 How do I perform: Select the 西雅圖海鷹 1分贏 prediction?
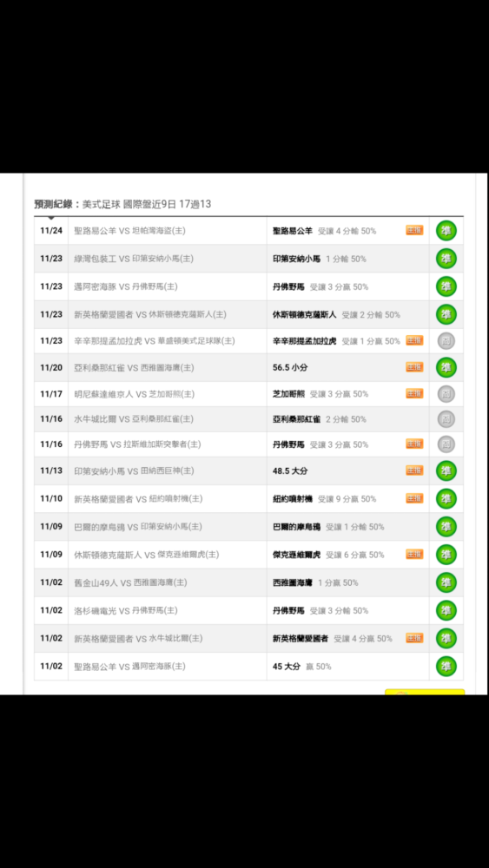pos(315,583)
